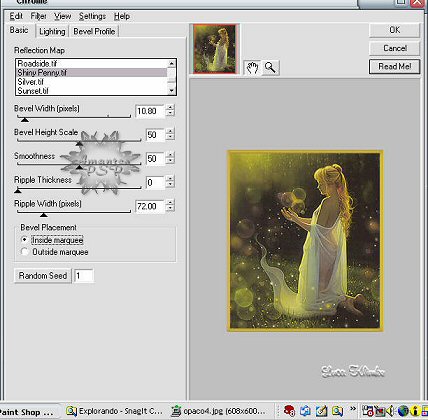Image resolution: width=428 pixels, height=420 pixels.
Task: Open opaco4.jpg taskbar window
Action: 218,411
